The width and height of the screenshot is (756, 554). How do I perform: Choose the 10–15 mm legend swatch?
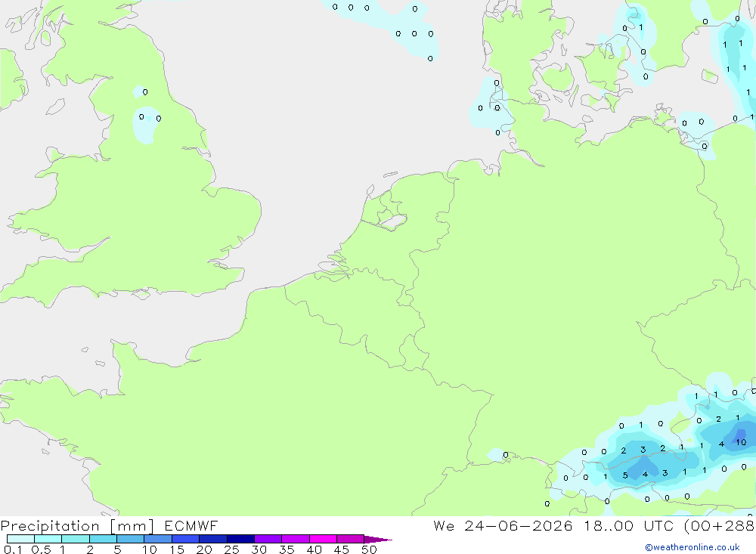158,539
